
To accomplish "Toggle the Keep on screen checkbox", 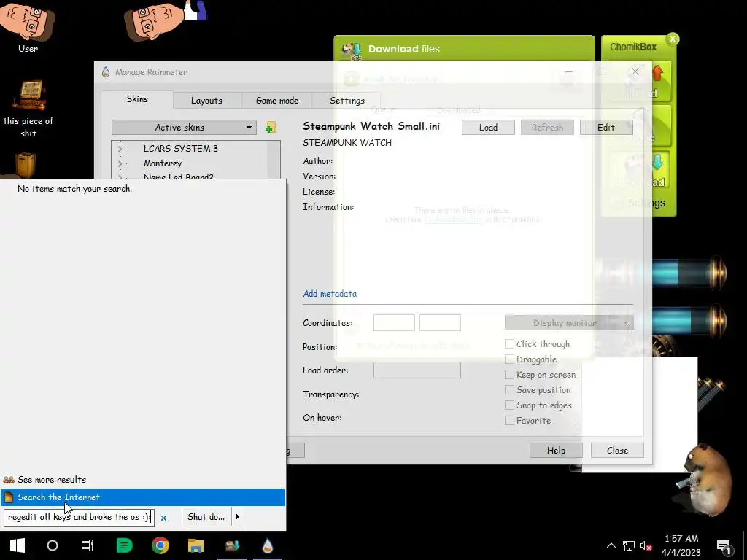I will (509, 374).
